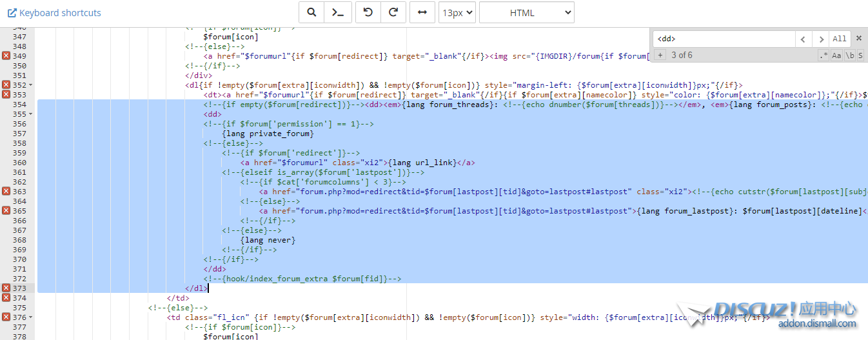Collapse the code fold at line 352
The image size is (868, 340).
[x=31, y=85]
